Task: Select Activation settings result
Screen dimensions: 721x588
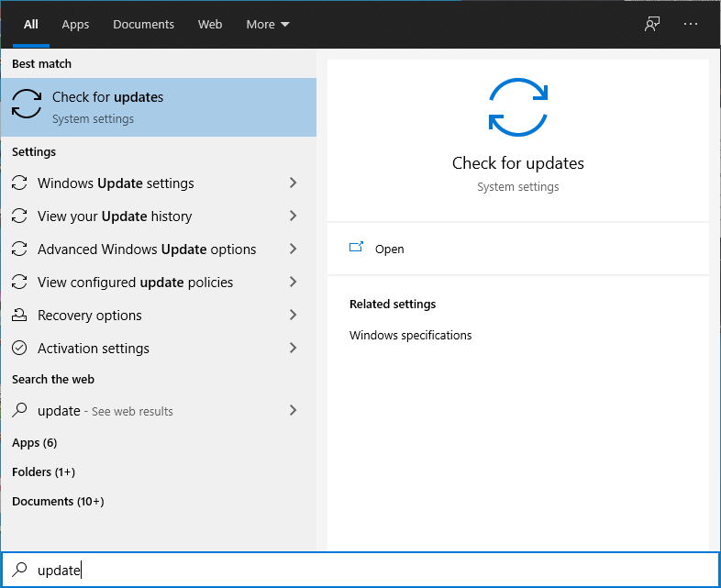Action: (159, 348)
